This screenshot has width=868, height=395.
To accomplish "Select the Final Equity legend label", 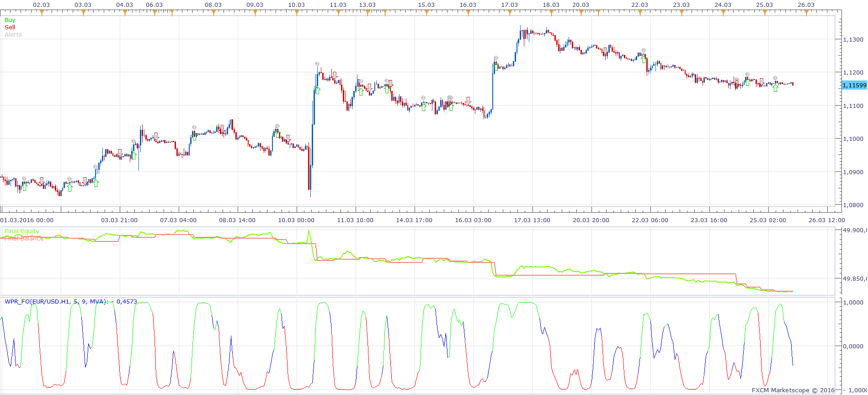I will (x=22, y=231).
